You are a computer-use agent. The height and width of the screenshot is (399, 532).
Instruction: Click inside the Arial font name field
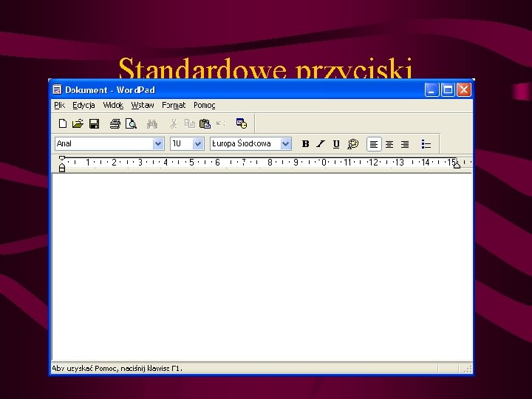tap(104, 144)
